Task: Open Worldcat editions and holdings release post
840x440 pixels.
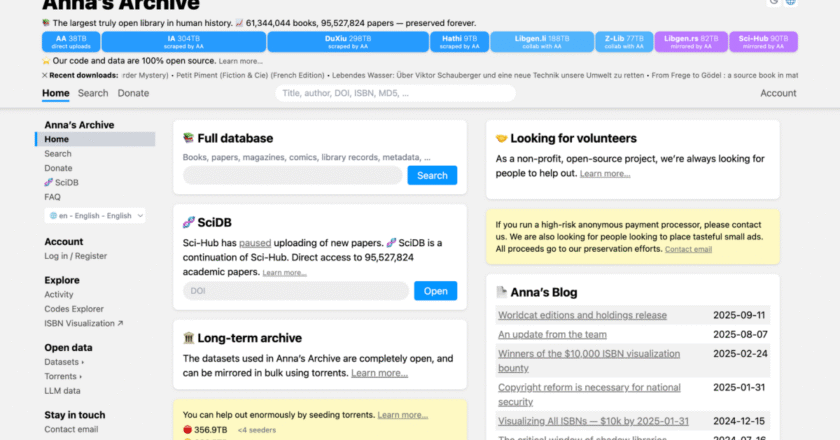Action: (x=582, y=316)
